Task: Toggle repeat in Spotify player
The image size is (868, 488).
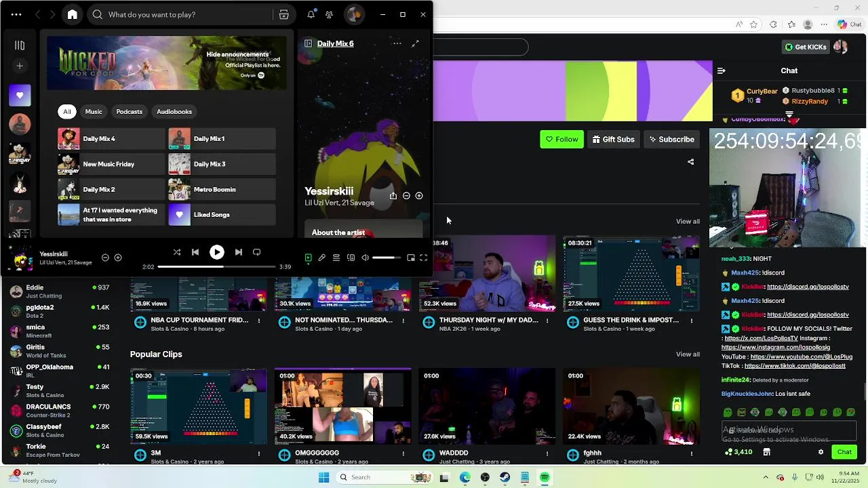Action: click(257, 252)
